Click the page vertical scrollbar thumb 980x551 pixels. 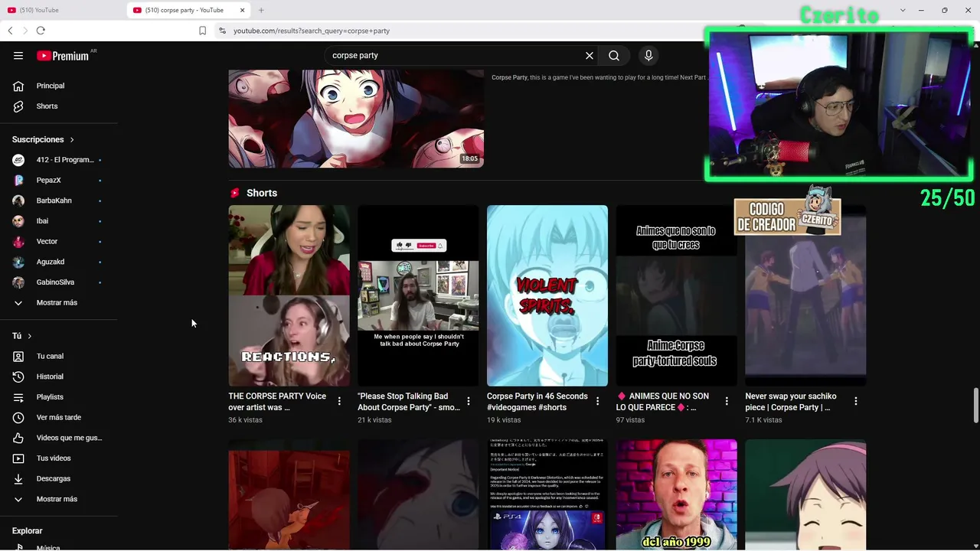coord(976,405)
